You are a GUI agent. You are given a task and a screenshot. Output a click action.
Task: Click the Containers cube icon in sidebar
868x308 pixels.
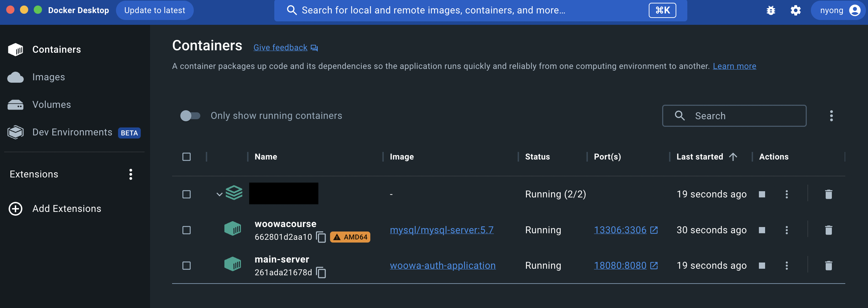(15, 50)
